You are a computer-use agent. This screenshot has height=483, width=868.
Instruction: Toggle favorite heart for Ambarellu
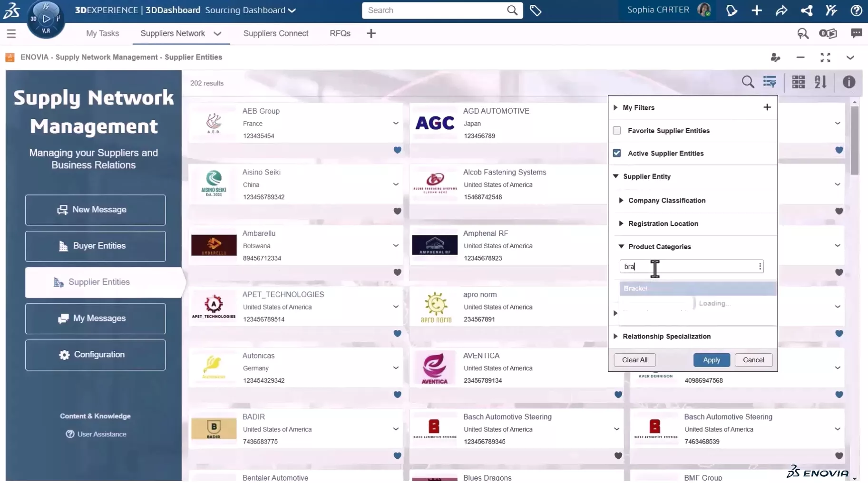(x=398, y=272)
